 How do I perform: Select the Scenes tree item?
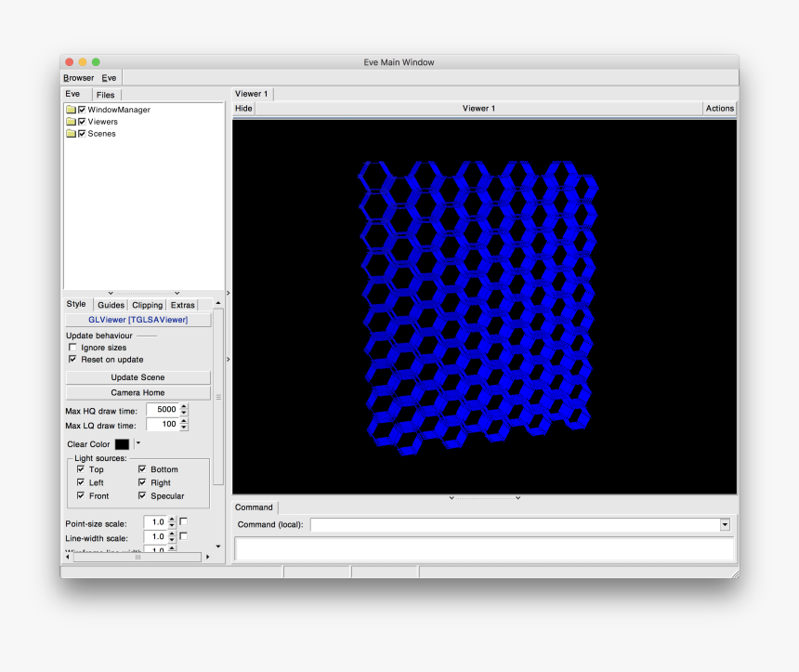101,134
